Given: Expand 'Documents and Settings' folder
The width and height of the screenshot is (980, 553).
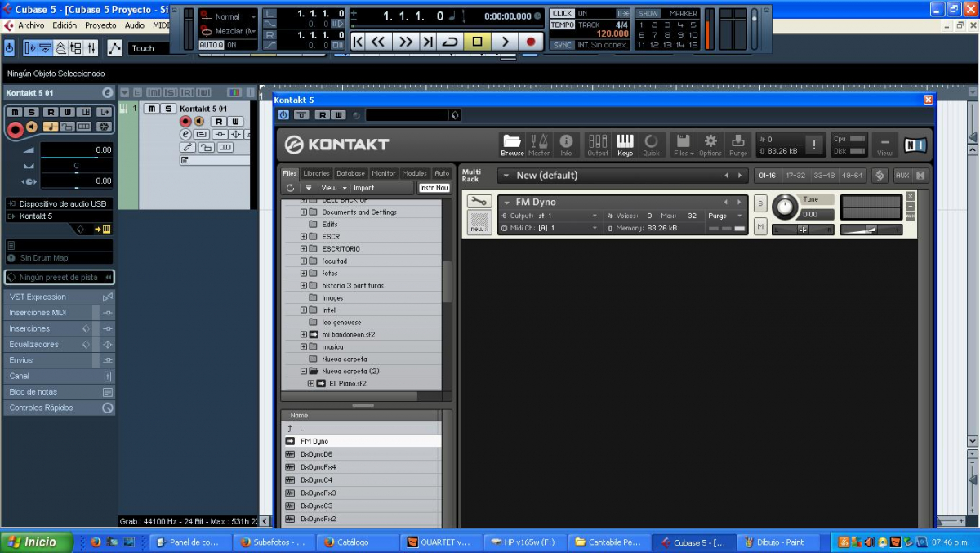Looking at the screenshot, I should pos(304,212).
